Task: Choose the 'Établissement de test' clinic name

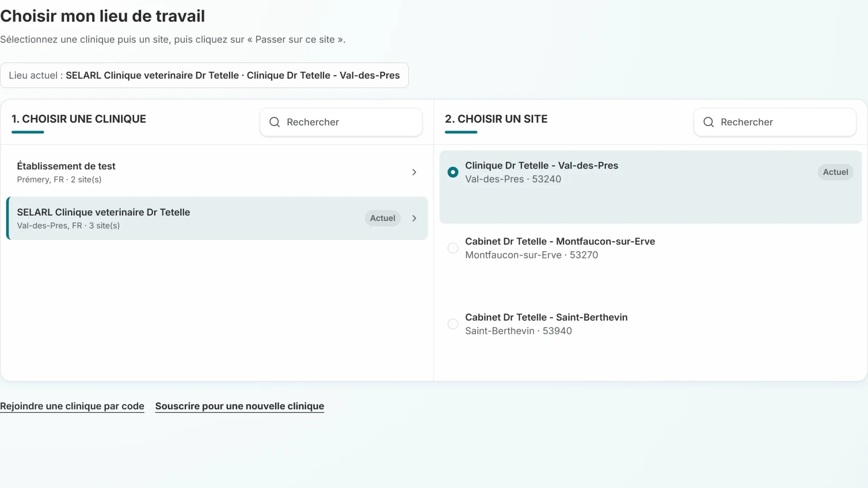Action: 66,166
